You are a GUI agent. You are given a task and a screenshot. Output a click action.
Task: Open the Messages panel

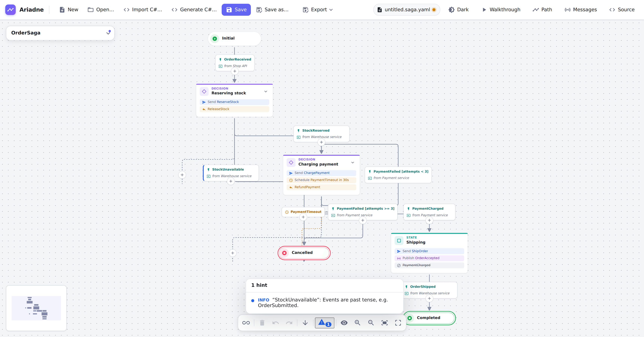point(581,10)
